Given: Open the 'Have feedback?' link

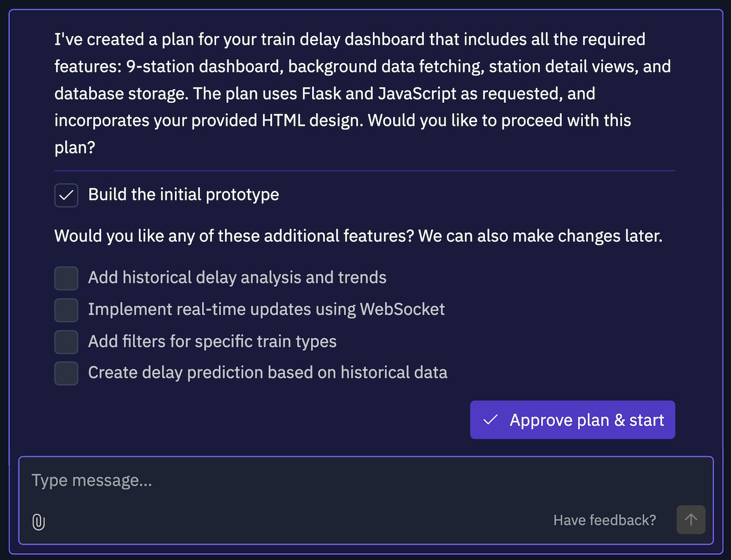Looking at the screenshot, I should (x=604, y=520).
